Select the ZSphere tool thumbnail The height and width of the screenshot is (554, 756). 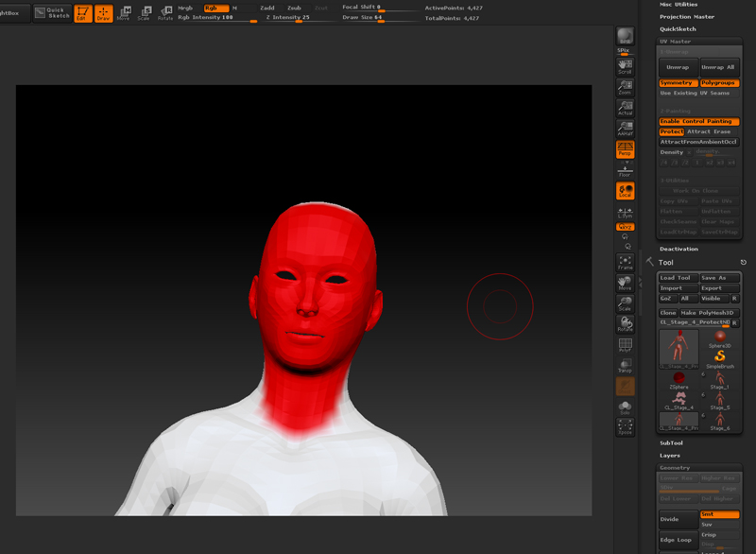tap(679, 380)
